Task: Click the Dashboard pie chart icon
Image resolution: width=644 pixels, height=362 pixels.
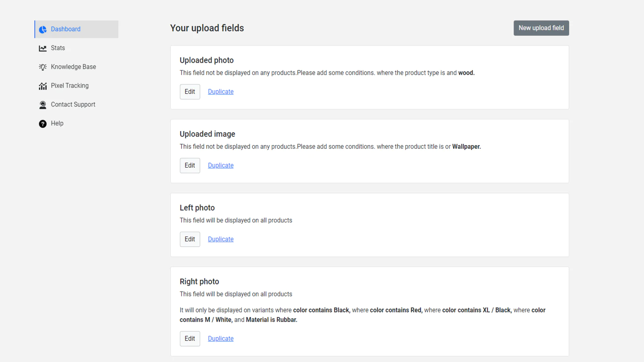Action: point(43,29)
